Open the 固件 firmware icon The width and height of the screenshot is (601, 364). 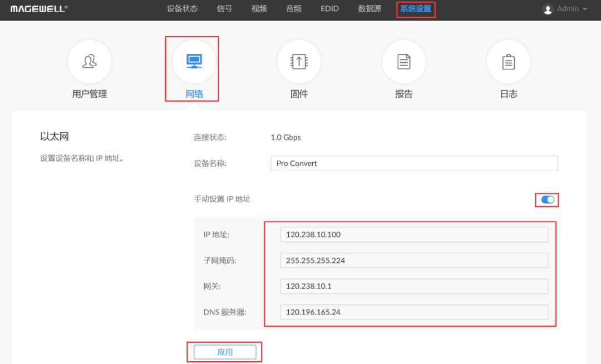click(x=299, y=62)
